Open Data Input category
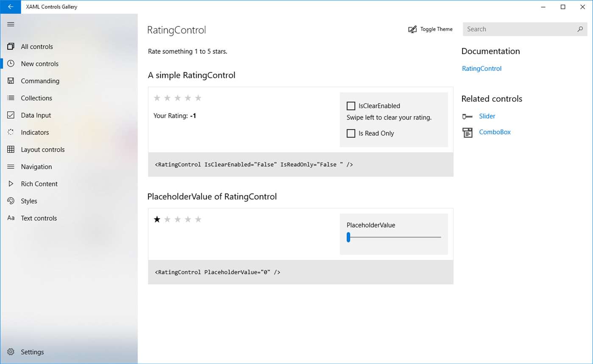Image resolution: width=593 pixels, height=364 pixels. [36, 115]
